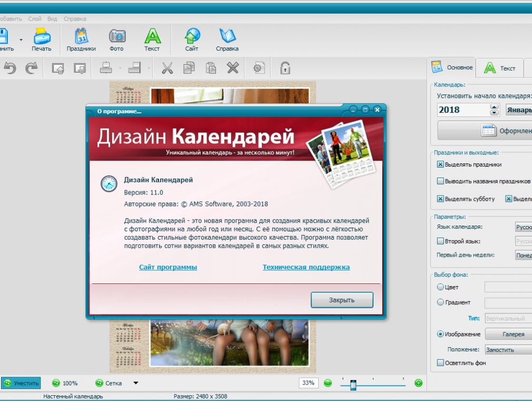The height and width of the screenshot is (401, 532).
Task: Click the Уместить fit button
Action: tap(21, 383)
